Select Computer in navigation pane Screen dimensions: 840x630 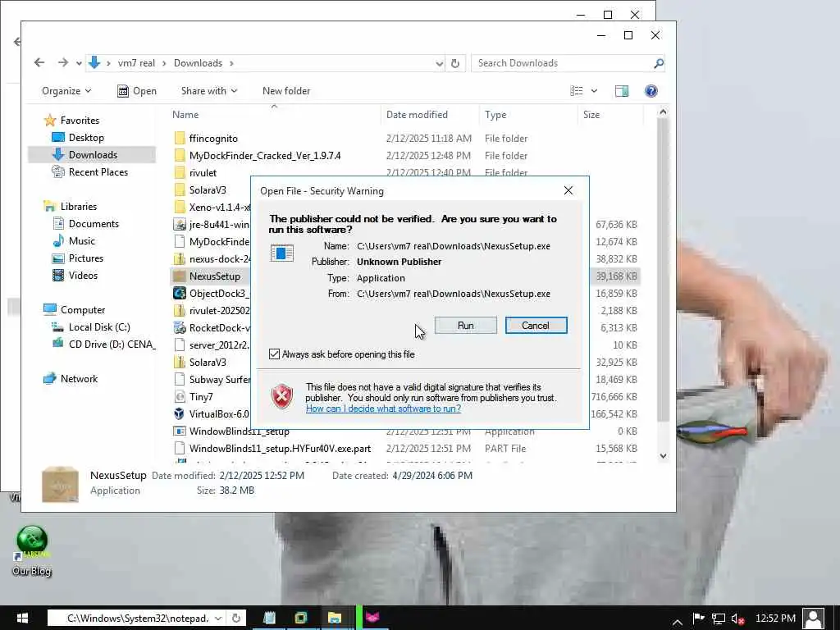pos(82,309)
